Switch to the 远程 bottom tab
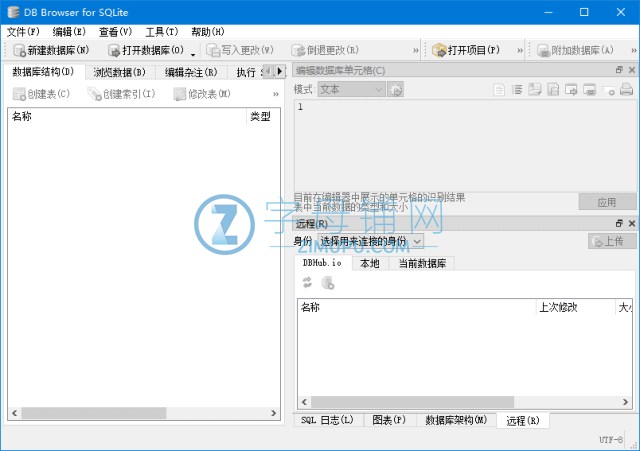 [523, 420]
